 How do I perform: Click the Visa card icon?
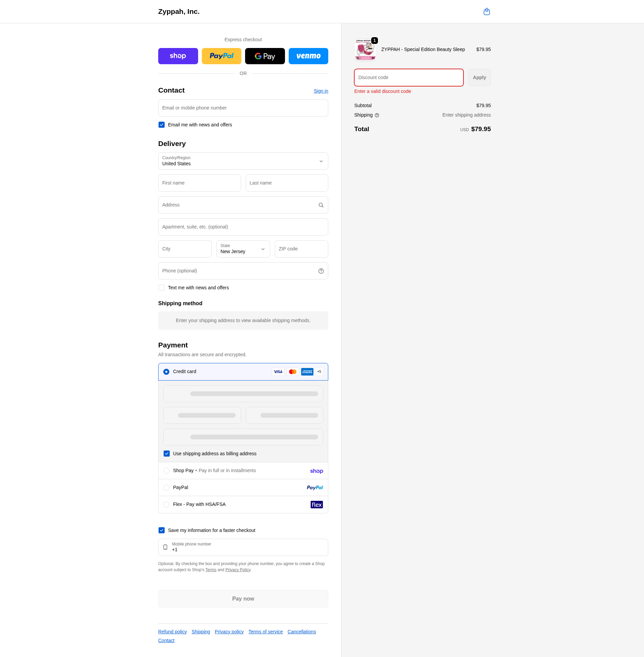pyautogui.click(x=278, y=372)
